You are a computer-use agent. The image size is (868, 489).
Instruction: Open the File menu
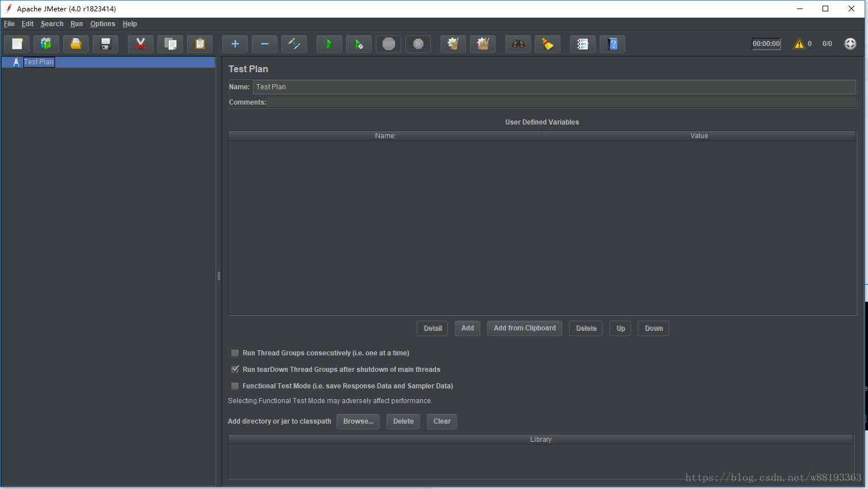9,24
